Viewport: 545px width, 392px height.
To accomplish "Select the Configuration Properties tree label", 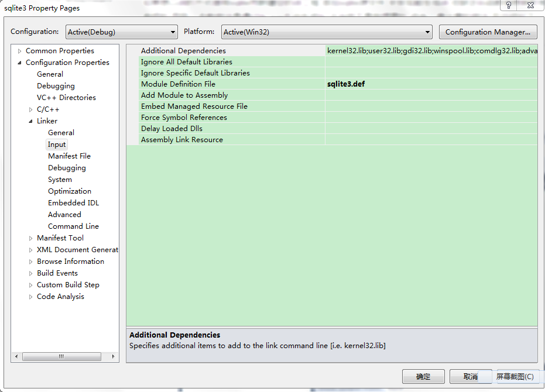I will pos(67,63).
